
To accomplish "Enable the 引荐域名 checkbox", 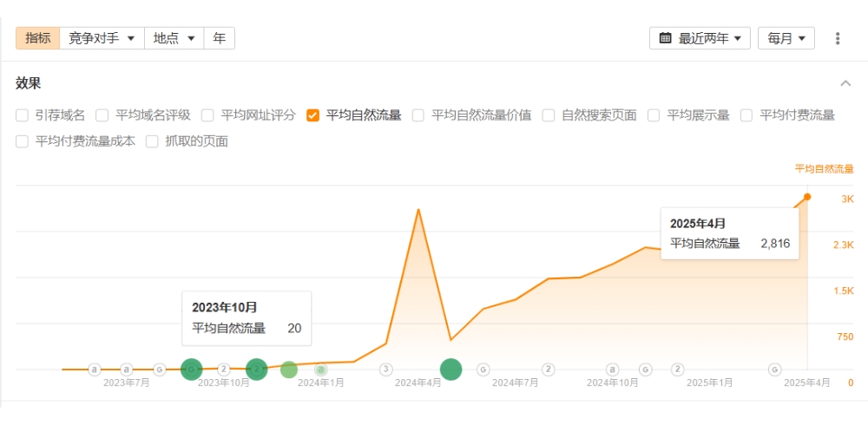I will pyautogui.click(x=23, y=115).
